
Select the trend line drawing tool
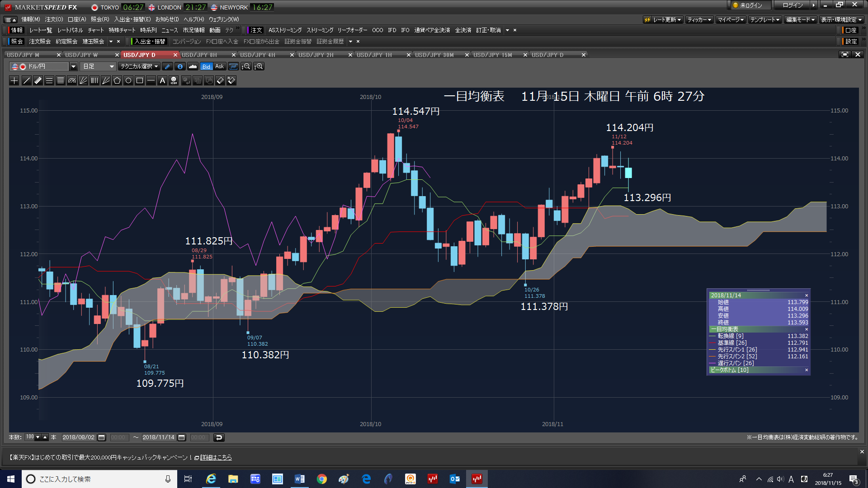click(27, 81)
